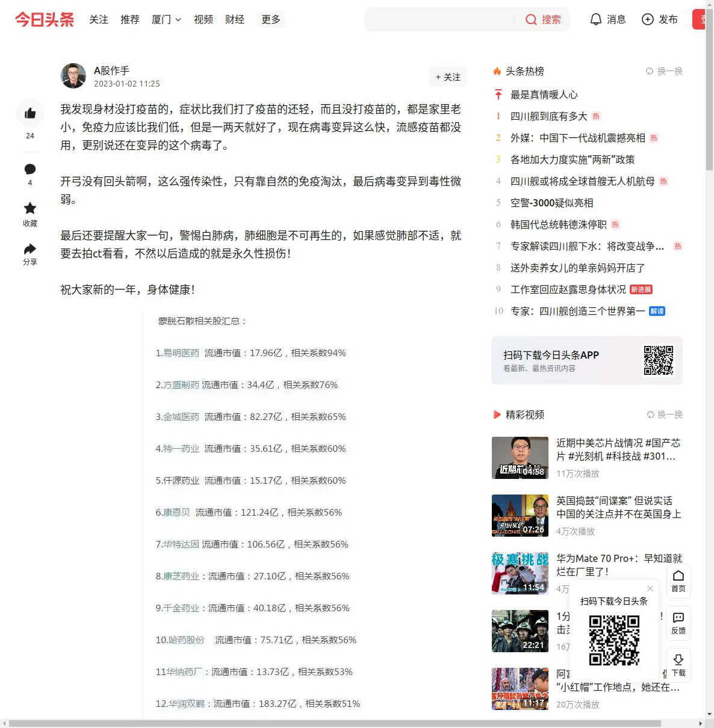Click stock link 华特达因
The image size is (714, 728).
pyautogui.click(x=181, y=544)
